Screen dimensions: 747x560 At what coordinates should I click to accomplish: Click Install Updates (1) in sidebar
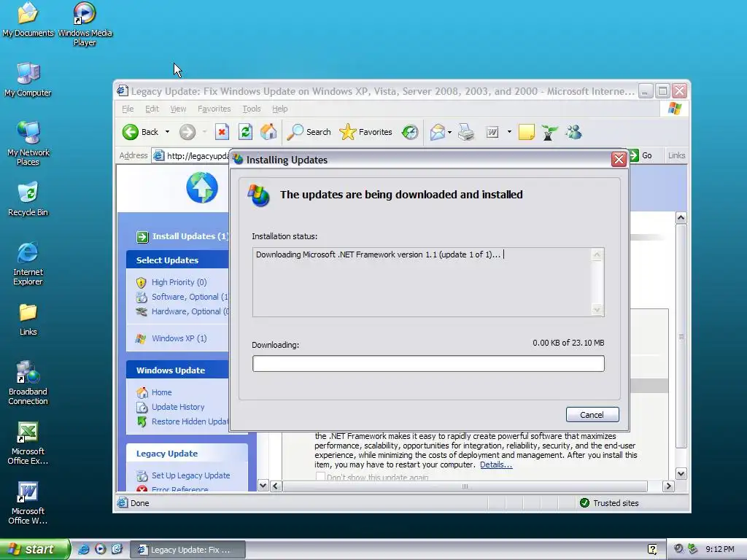coord(183,236)
